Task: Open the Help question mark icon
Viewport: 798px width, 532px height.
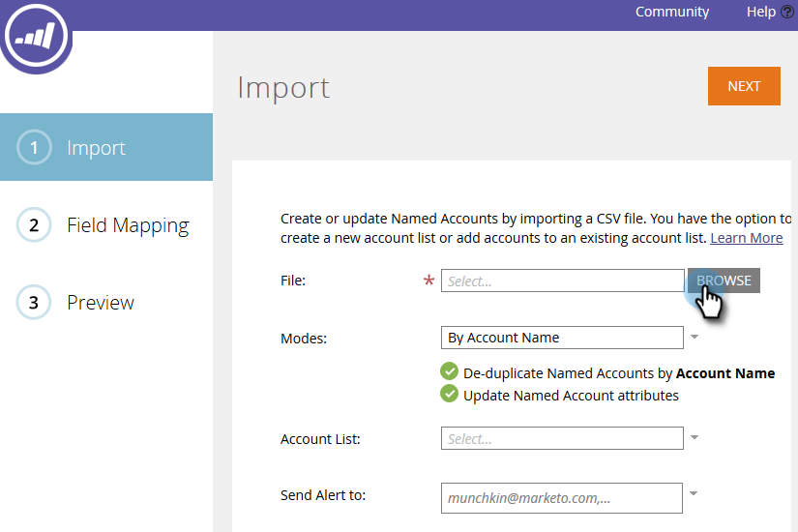Action: [x=787, y=12]
